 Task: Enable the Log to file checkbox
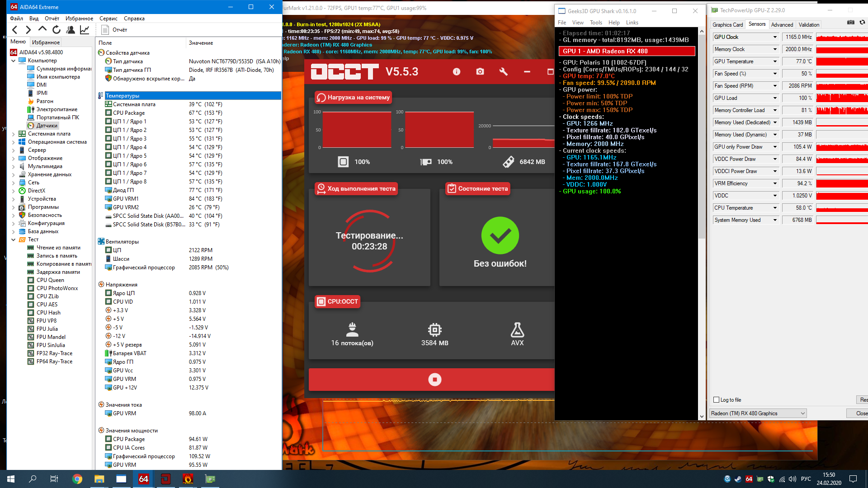click(716, 400)
